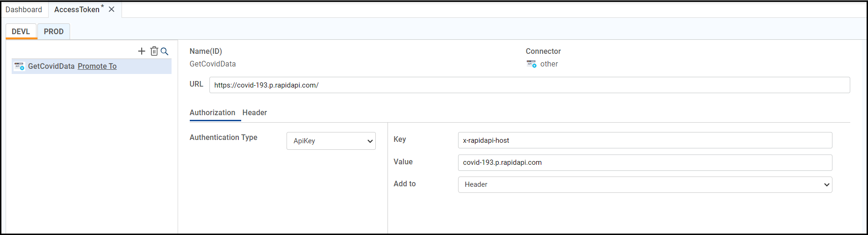The height and width of the screenshot is (235, 868).
Task: Click the API icon beside GetCovidData
Action: 19,66
